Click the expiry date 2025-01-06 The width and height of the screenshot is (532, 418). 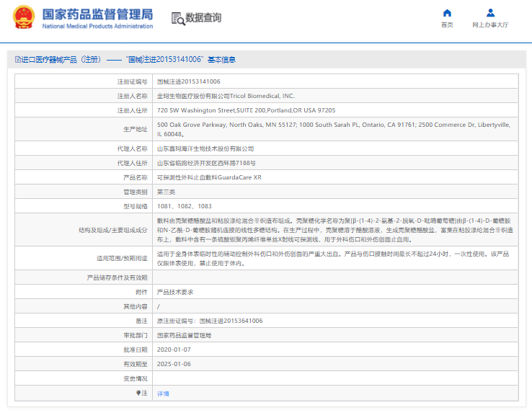(174, 364)
